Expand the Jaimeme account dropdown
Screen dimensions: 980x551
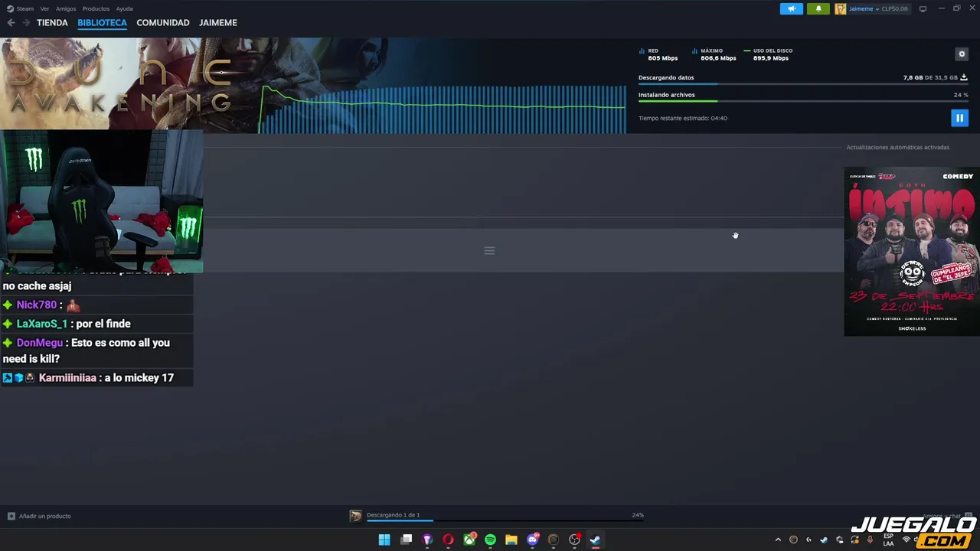(x=878, y=8)
